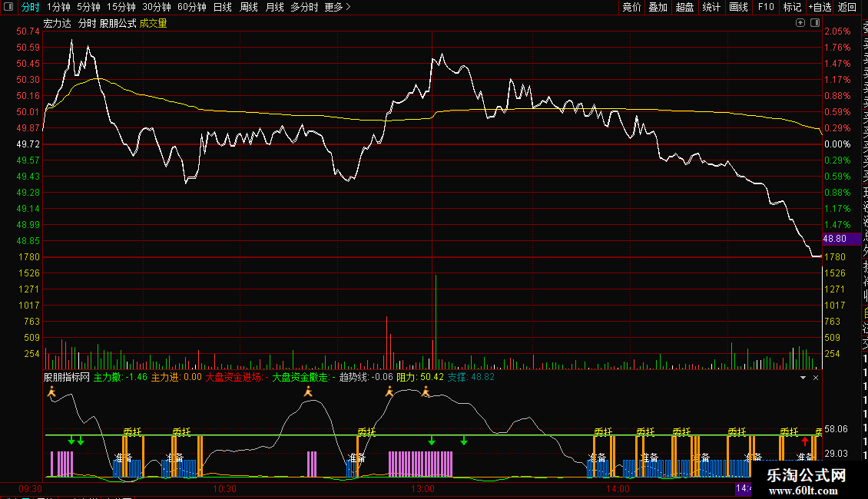
Task: Toggle right side panel icon above chart
Action: [x=813, y=23]
